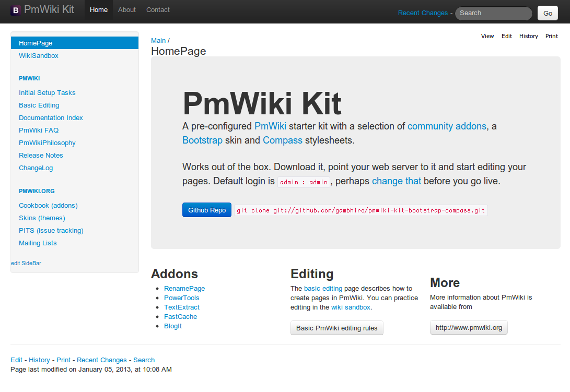Open TextExtract addon link
This screenshot has width=570, height=392.
[x=181, y=307]
